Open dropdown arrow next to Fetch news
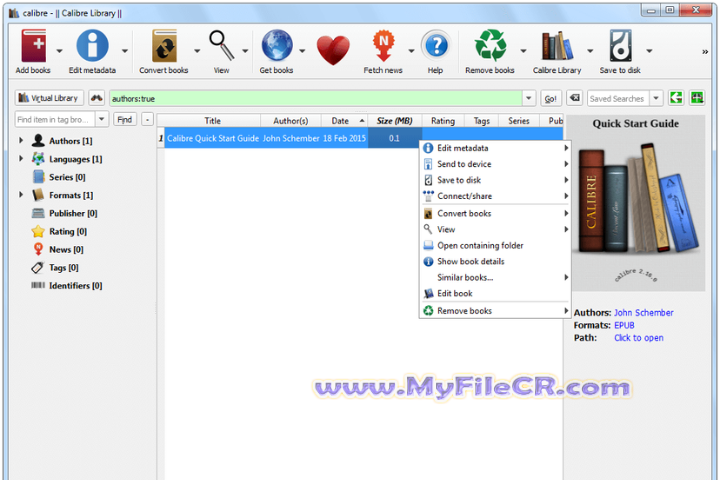This screenshot has height=480, width=720. tap(411, 51)
